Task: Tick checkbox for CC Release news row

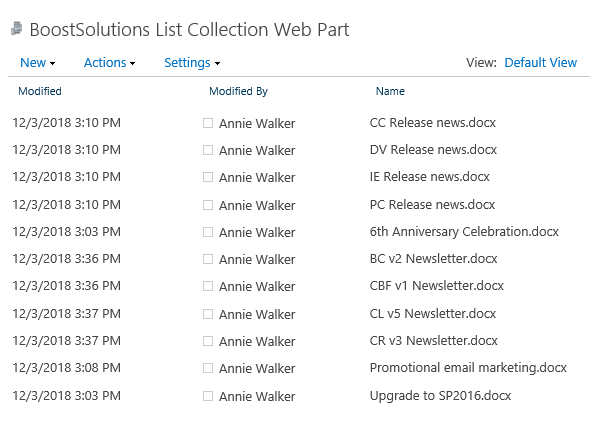Action: (208, 123)
